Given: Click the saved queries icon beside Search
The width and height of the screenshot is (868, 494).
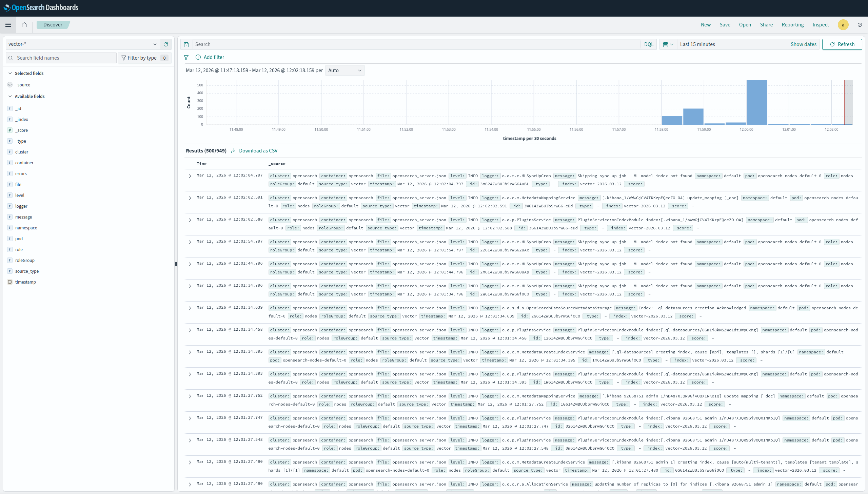Looking at the screenshot, I should [x=186, y=44].
